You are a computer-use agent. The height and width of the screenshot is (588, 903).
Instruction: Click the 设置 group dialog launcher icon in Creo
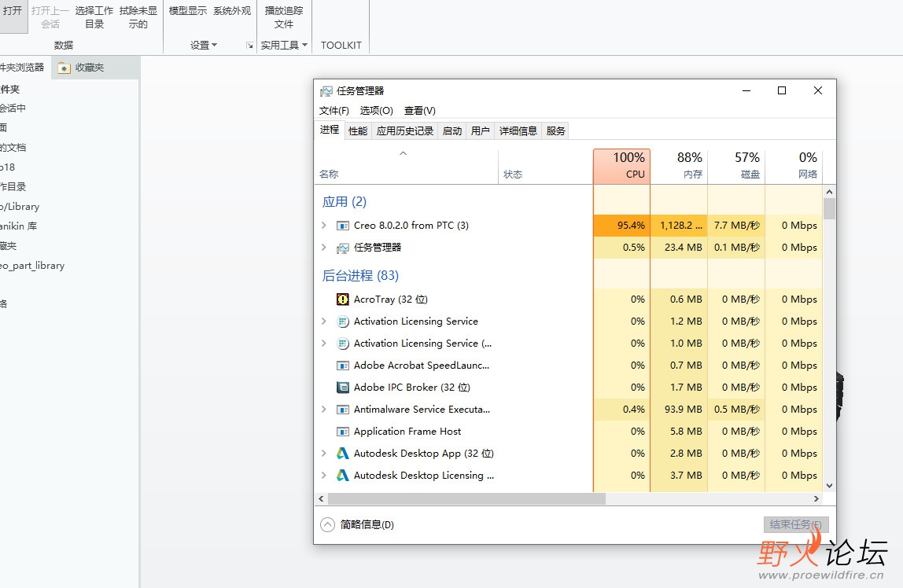click(x=249, y=46)
